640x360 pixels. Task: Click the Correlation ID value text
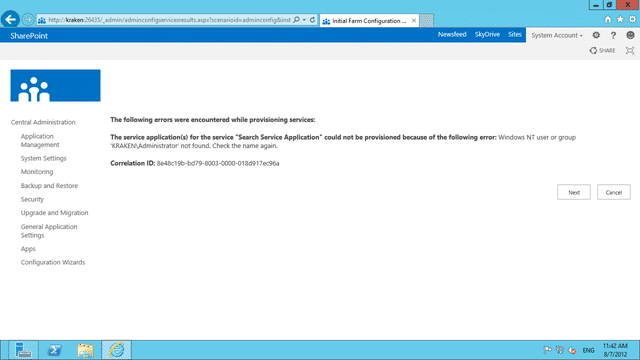(x=218, y=163)
